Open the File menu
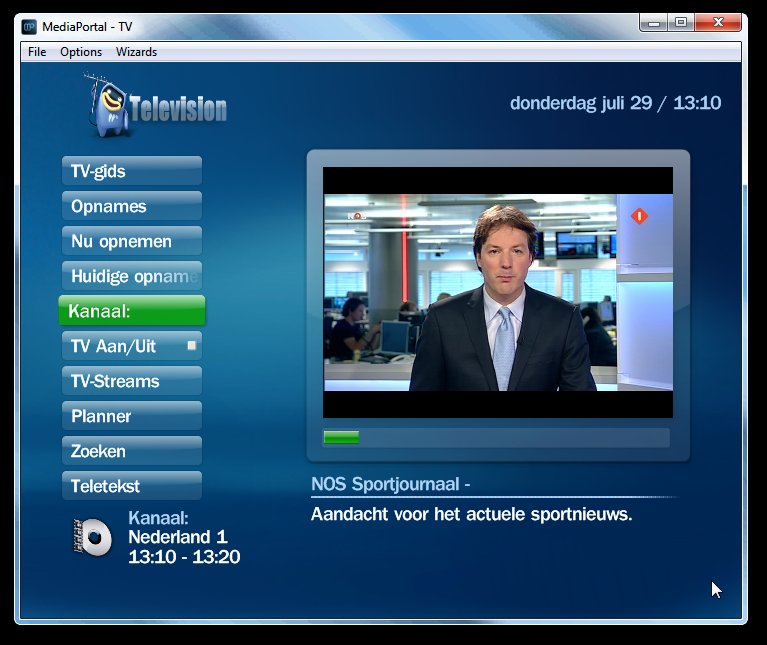Image resolution: width=767 pixels, height=645 pixels. 37,52
